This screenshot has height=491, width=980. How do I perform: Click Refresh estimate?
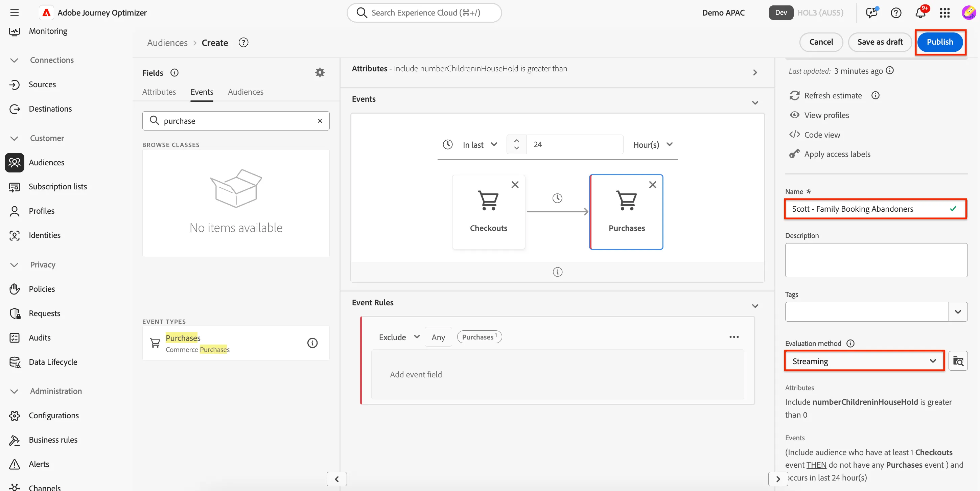(825, 95)
